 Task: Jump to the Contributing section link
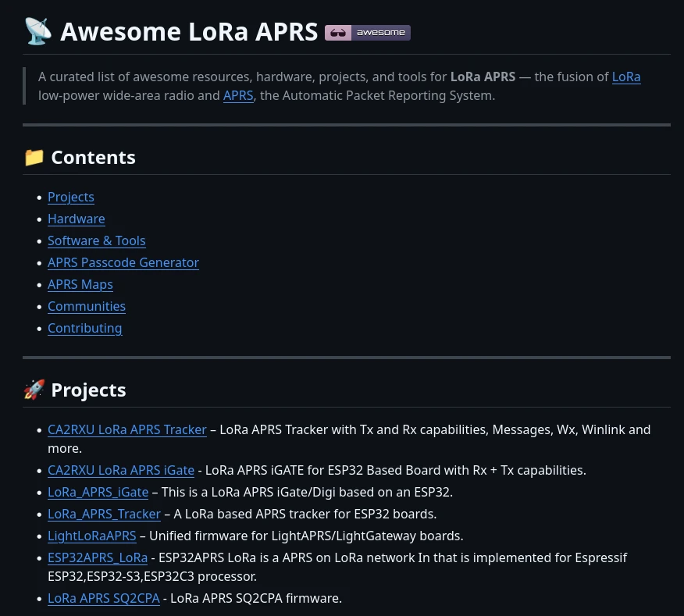tap(84, 328)
